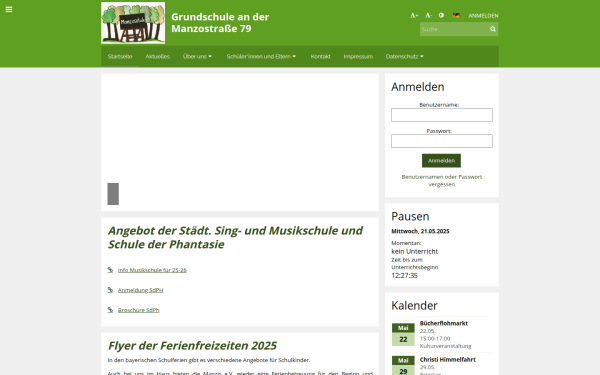Click the countdown 12:27:35
Screen dimensions: 600x375
404,276
